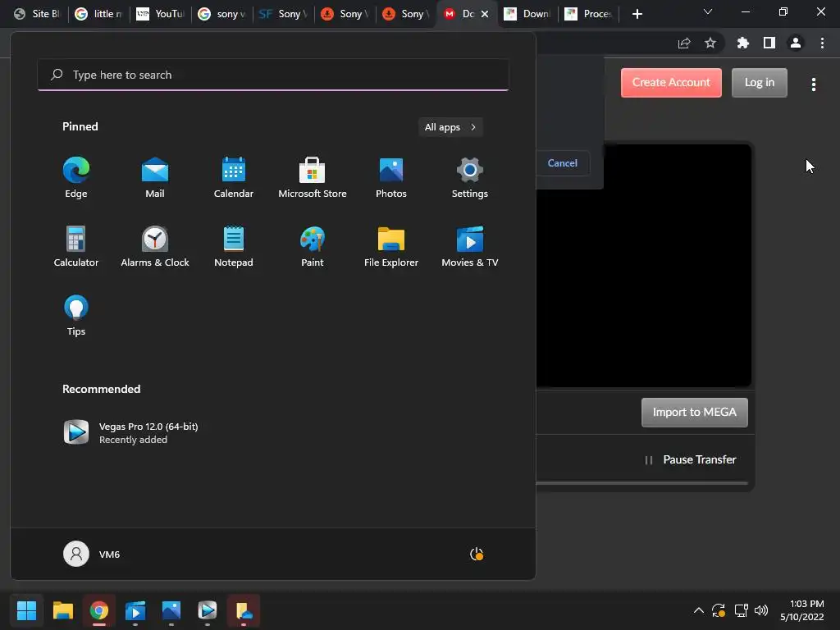Image resolution: width=840 pixels, height=630 pixels.
Task: Open Microsoft Store
Action: tap(313, 178)
